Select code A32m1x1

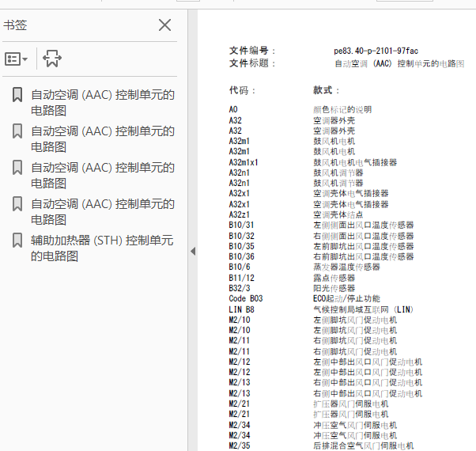coord(244,162)
